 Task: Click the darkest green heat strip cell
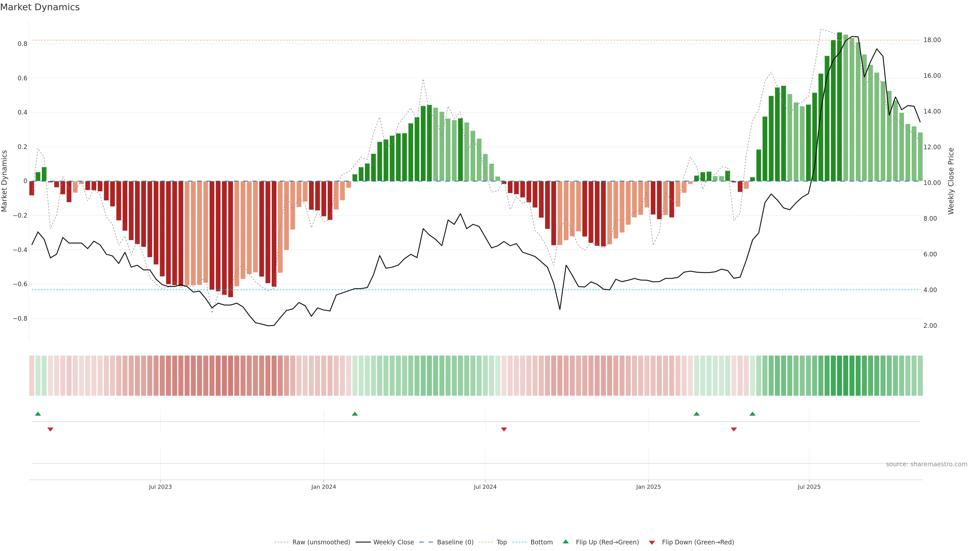click(839, 375)
